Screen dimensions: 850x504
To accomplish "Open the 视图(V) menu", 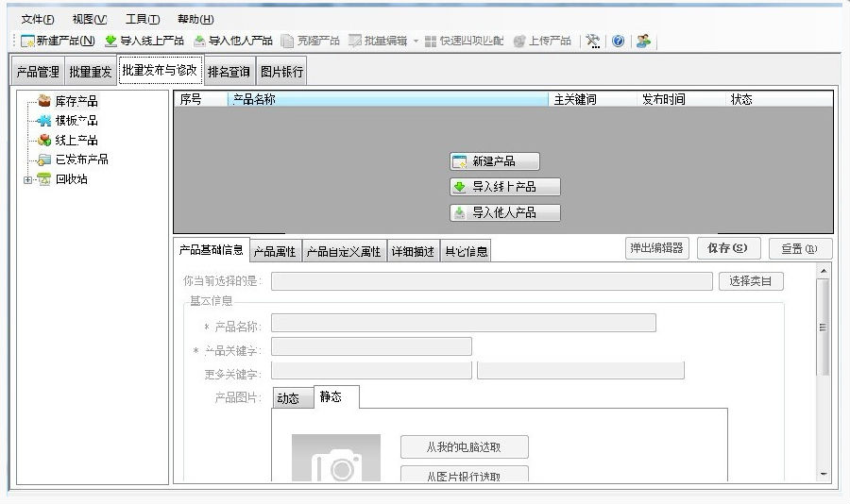I will pyautogui.click(x=90, y=20).
